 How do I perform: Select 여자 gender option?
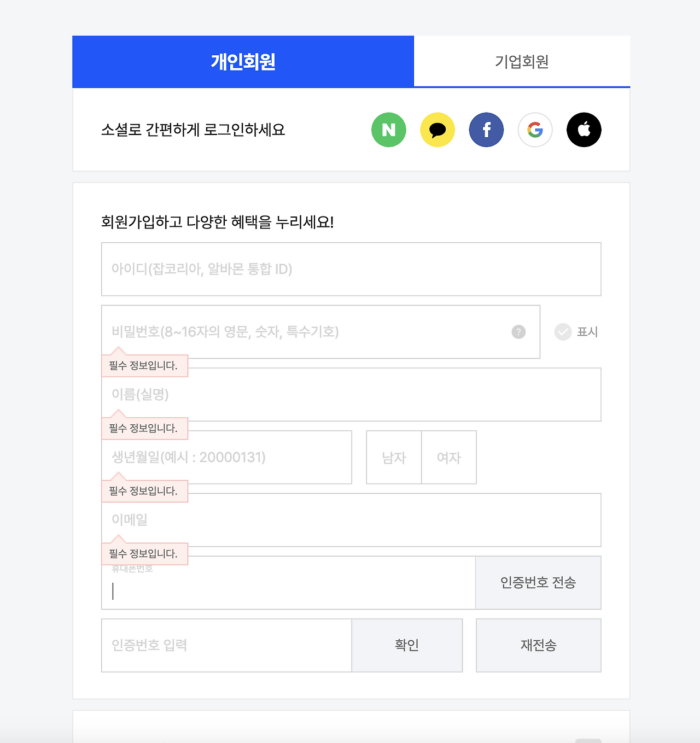point(449,458)
